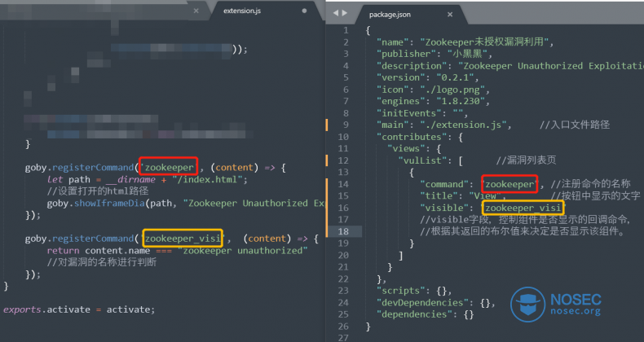This screenshot has height=342, width=644.
Task: Click the "views" key on line 11
Action: [406, 148]
